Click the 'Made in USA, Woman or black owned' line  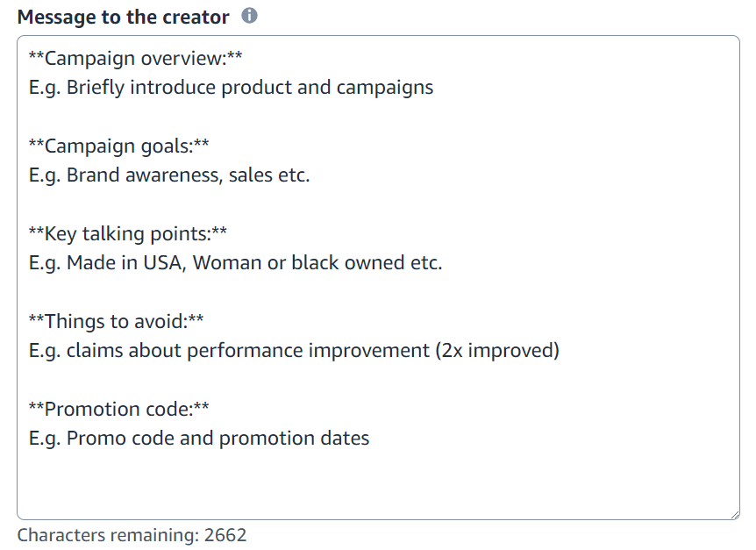(235, 262)
